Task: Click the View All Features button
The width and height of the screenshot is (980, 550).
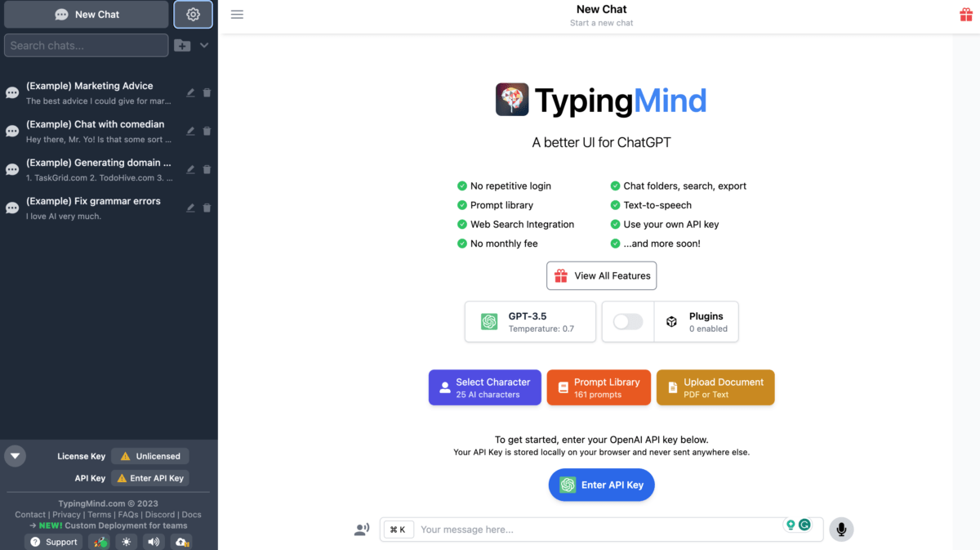Action: [601, 275]
